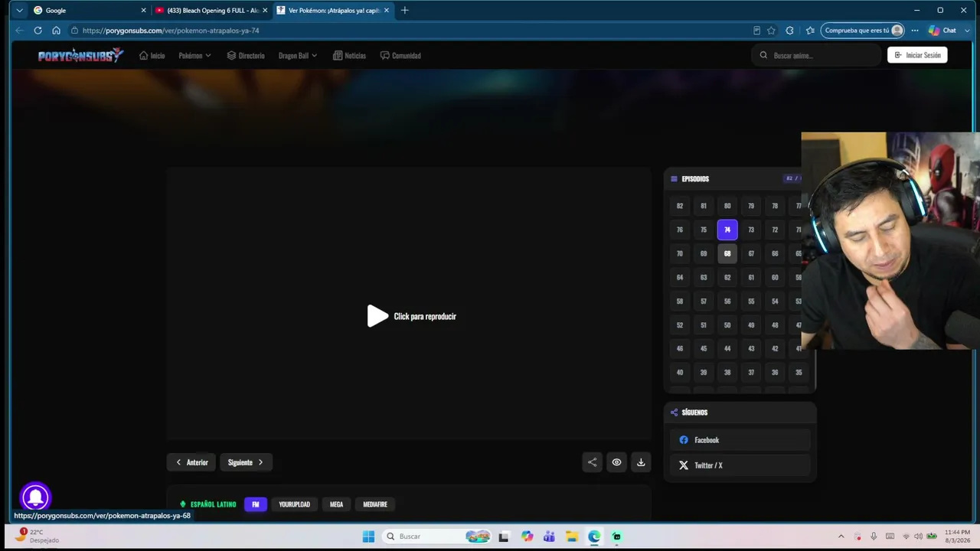Open episode 82 in the list
The width and height of the screenshot is (980, 551).
(680, 206)
